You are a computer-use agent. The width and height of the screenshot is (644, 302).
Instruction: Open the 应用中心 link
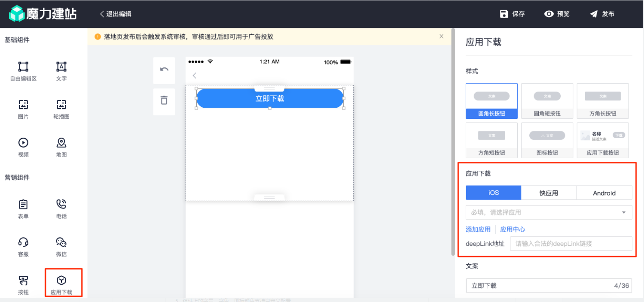(512, 229)
